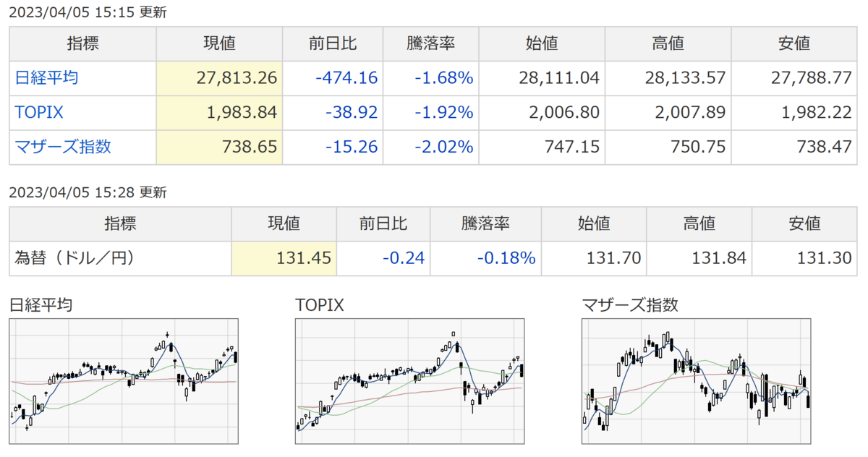This screenshot has width=868, height=457.
Task: Click the マザーズ指数 candlestick chart thumbnail
Action: point(696,381)
